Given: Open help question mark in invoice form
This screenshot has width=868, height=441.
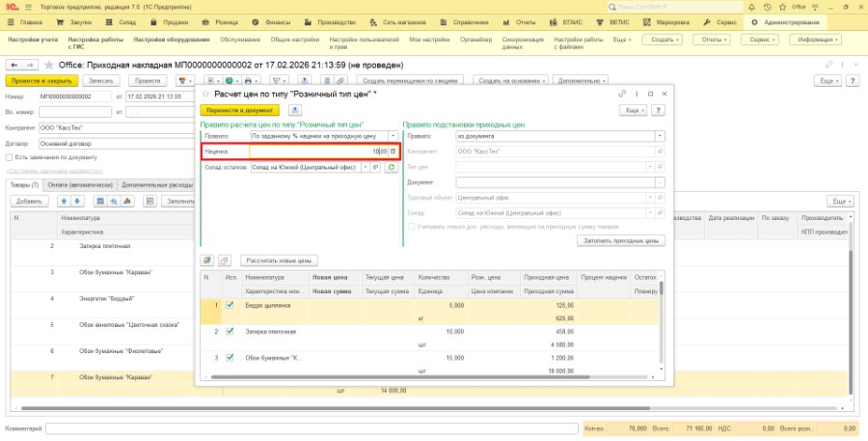Looking at the screenshot, I should (854, 81).
